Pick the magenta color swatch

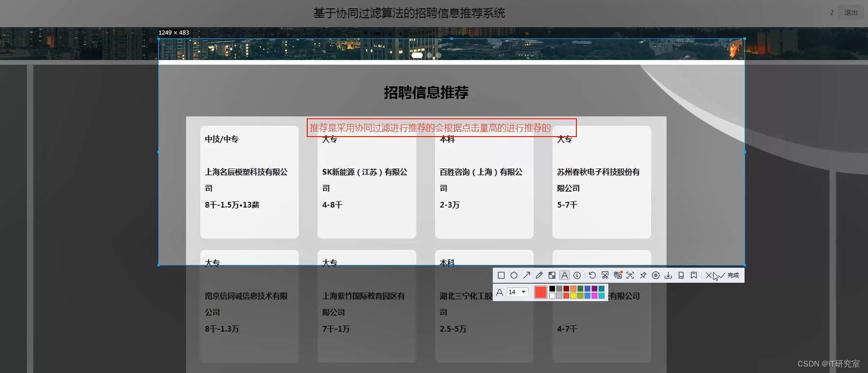594,296
